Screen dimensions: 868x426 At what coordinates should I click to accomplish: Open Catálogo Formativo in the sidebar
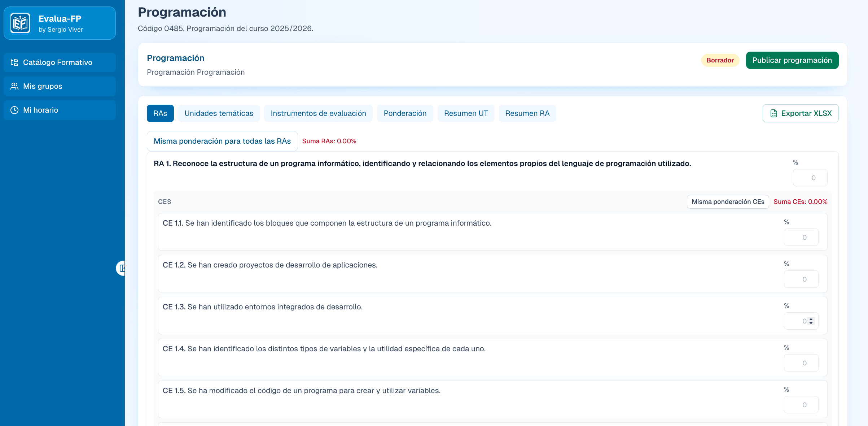(60, 62)
